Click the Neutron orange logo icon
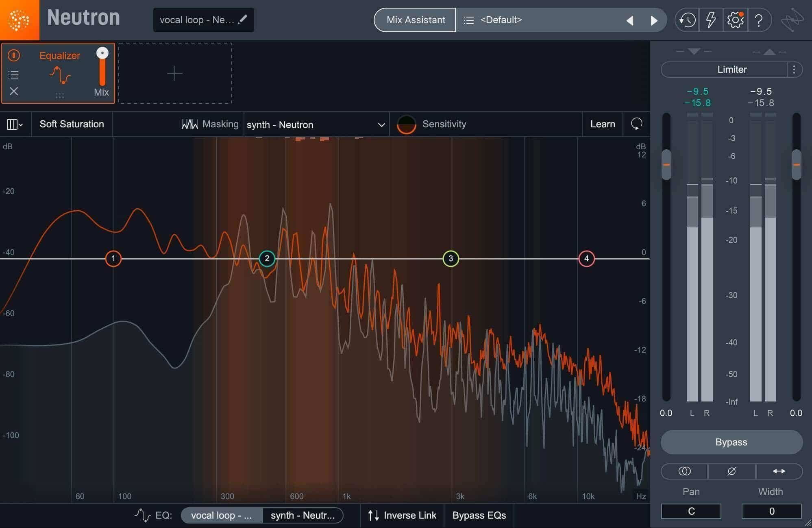Screen dimensions: 812x528 point(19,20)
